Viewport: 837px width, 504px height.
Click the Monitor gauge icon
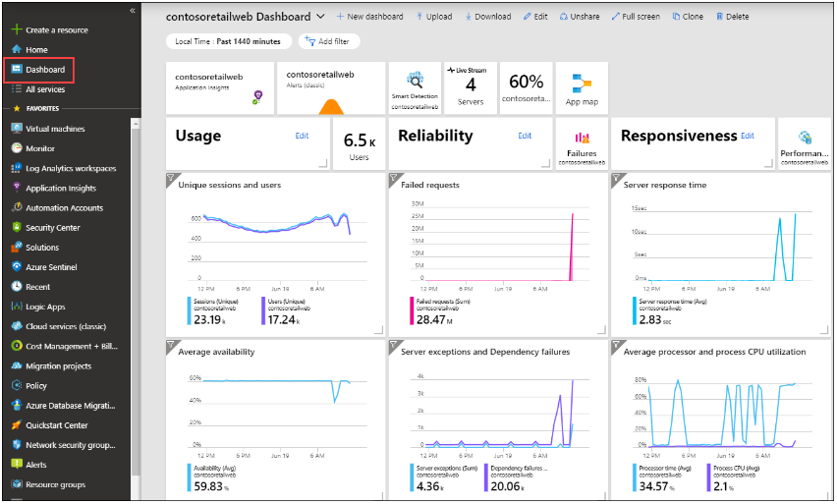pyautogui.click(x=17, y=148)
